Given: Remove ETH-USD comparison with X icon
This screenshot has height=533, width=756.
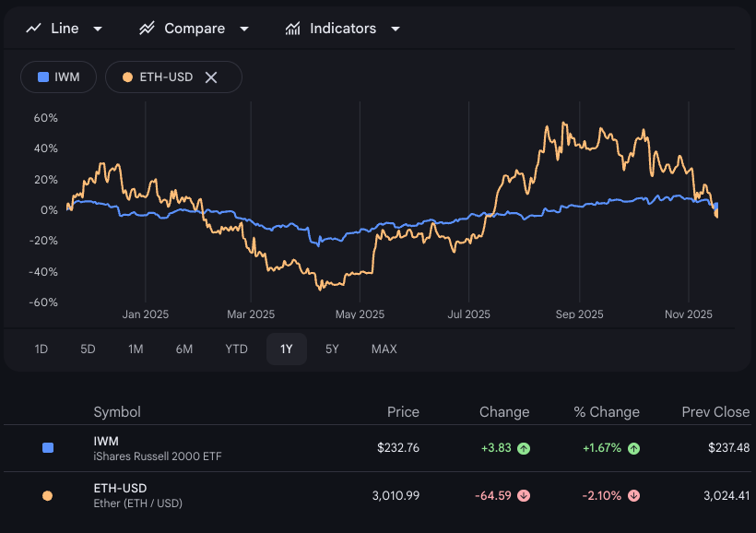Looking at the screenshot, I should [211, 77].
